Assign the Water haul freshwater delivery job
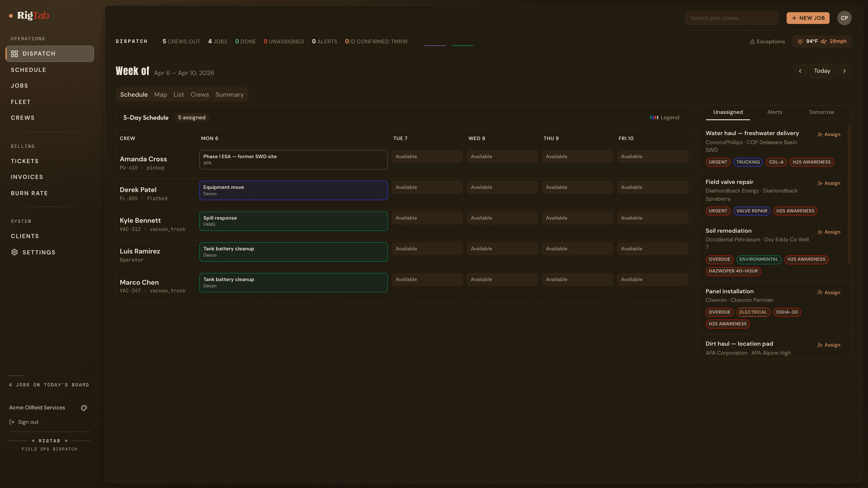The width and height of the screenshot is (868, 488). [829, 134]
